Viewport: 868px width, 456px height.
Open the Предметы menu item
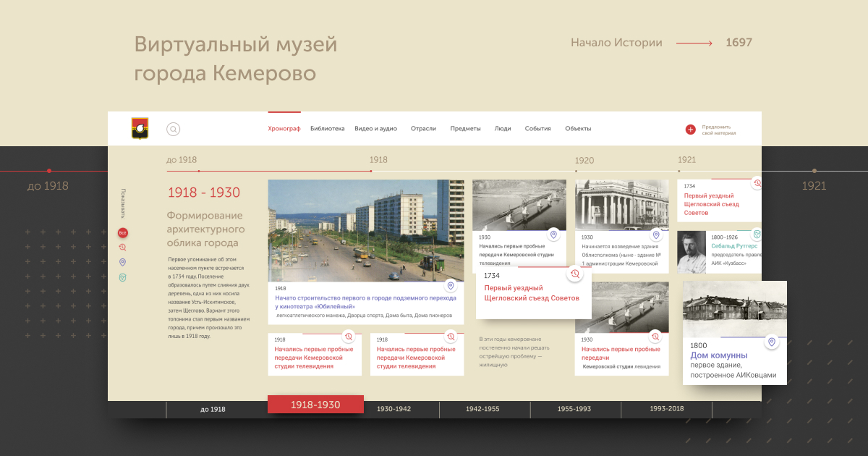[465, 129]
